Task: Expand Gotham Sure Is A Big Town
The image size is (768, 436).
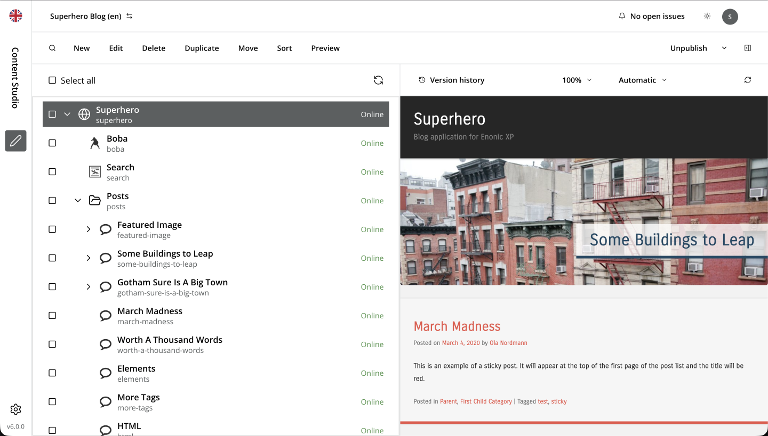Action: click(x=89, y=287)
